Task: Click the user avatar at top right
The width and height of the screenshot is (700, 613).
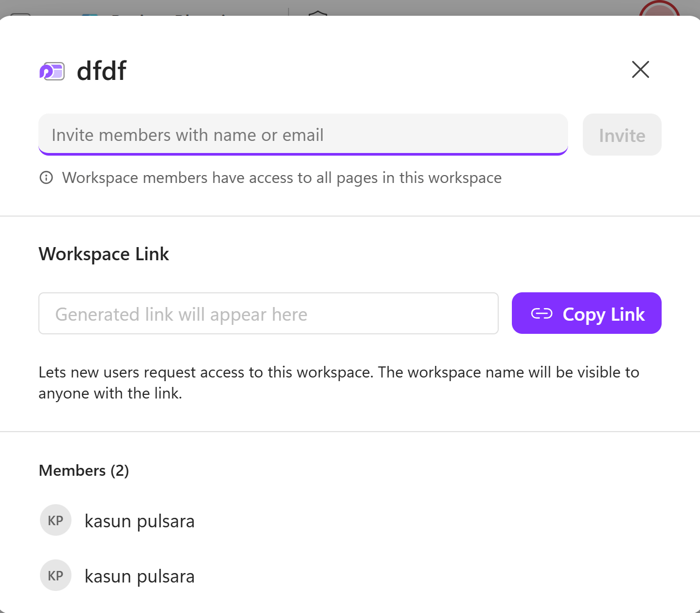Action: tap(659, 8)
